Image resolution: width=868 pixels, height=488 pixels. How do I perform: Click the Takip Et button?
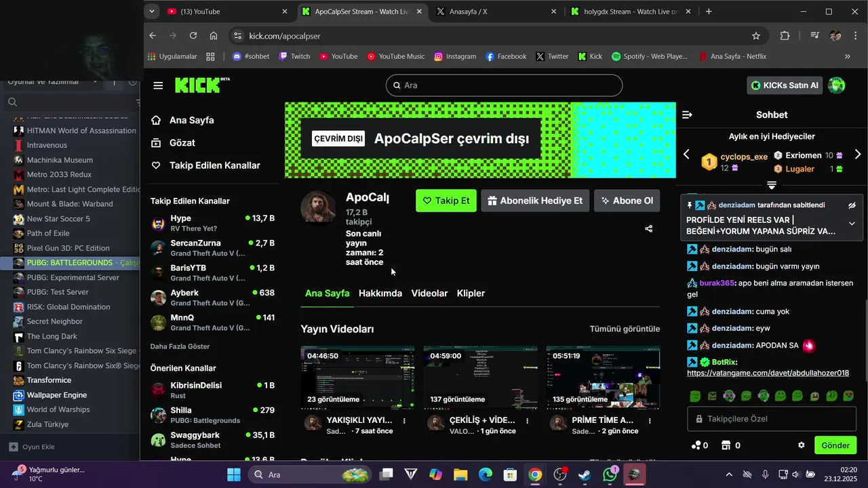pyautogui.click(x=446, y=201)
